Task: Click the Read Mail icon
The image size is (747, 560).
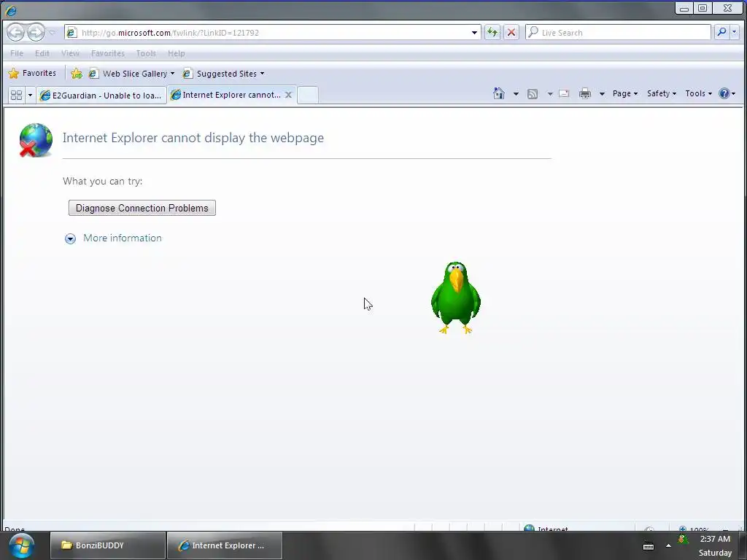Action: tap(564, 94)
